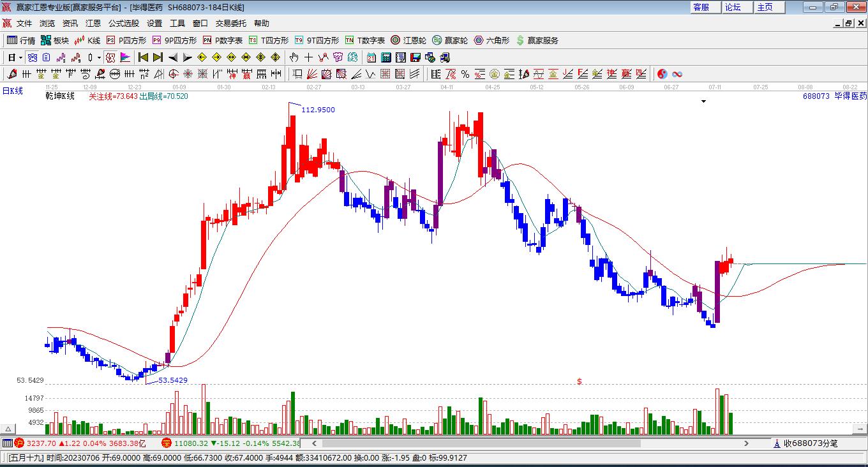Select the red pencil drawing tool
868x467 pixels.
(x=11, y=74)
